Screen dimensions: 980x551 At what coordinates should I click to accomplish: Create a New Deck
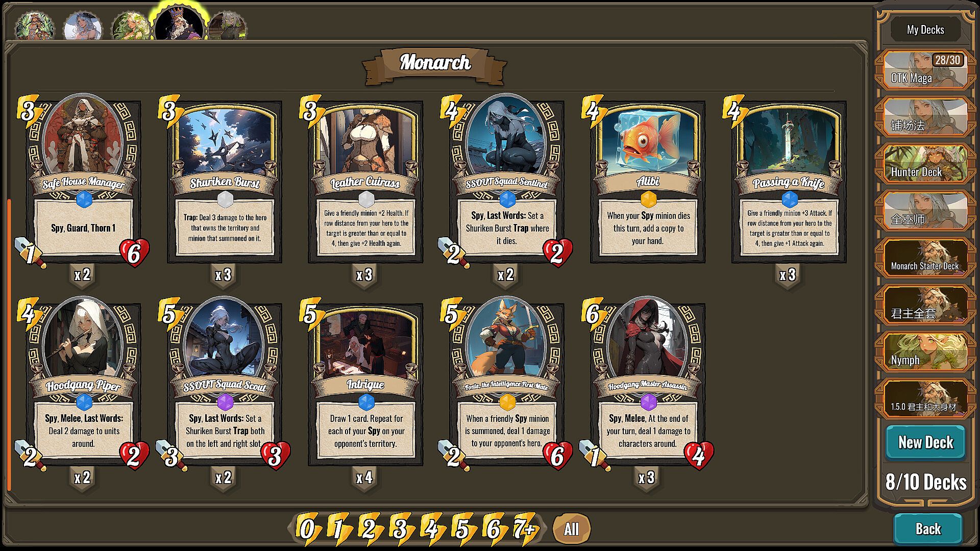925,442
